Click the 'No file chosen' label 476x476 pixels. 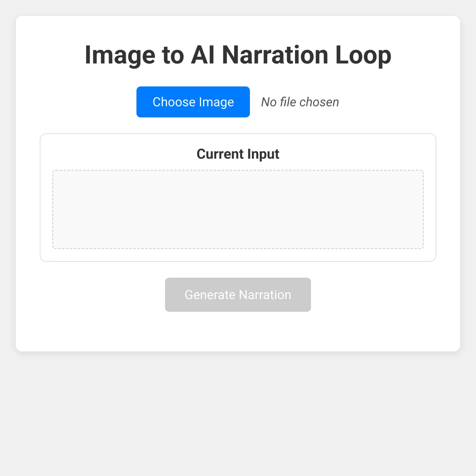299,102
